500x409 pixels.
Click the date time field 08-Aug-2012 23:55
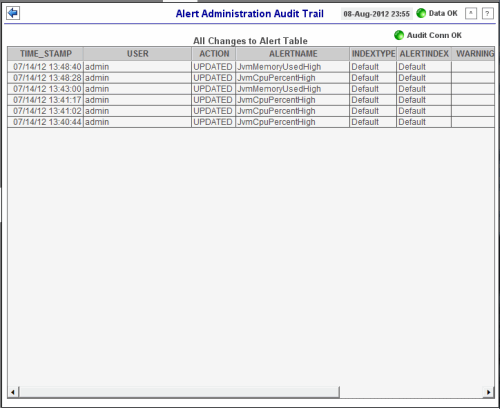(376, 14)
